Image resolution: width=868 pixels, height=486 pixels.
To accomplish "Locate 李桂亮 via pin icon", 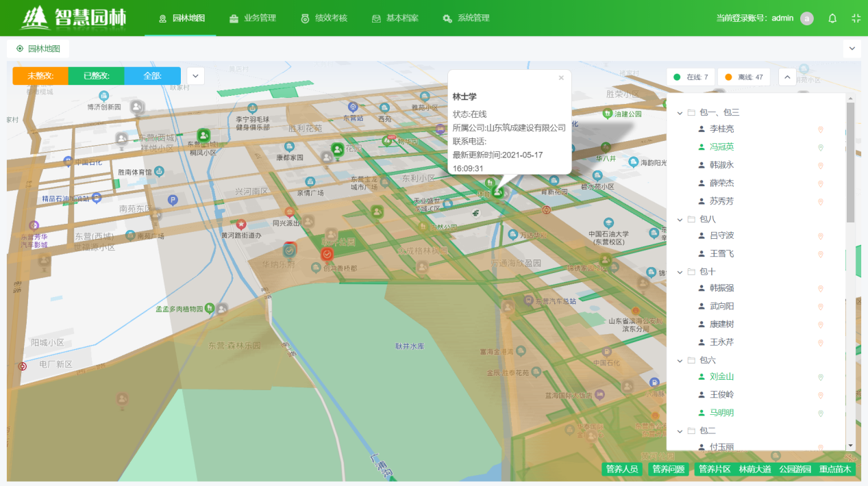I will (x=821, y=129).
